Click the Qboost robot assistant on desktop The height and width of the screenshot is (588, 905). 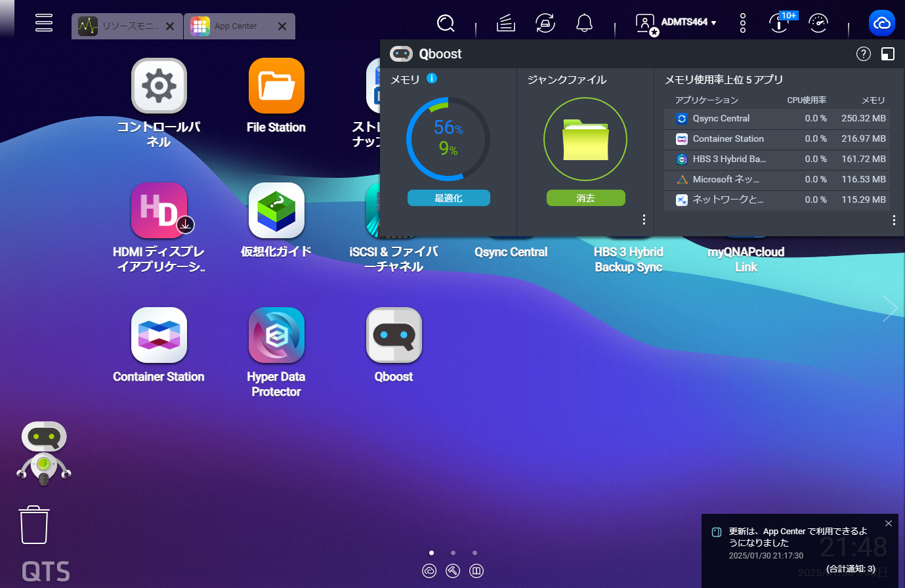coord(43,453)
